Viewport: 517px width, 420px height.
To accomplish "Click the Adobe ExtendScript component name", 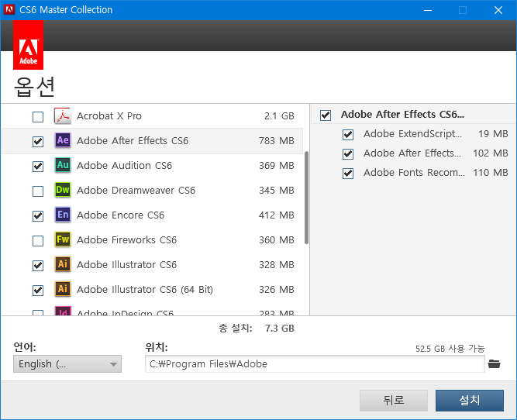I will click(x=412, y=134).
